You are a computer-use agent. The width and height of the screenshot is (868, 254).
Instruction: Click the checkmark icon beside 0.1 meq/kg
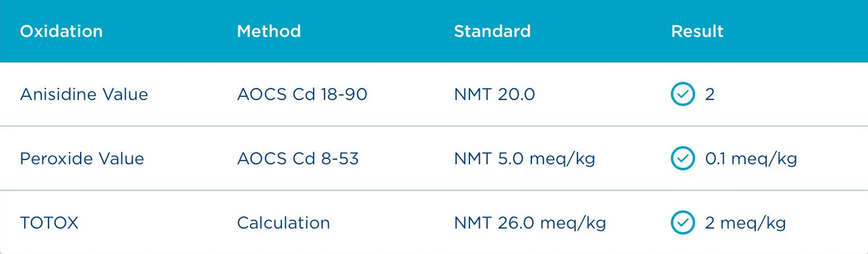pos(683,159)
